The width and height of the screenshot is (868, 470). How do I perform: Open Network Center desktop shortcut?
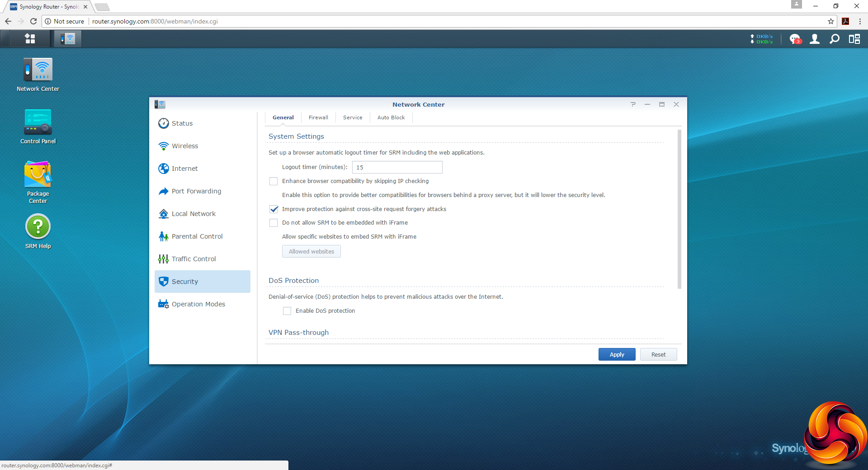coord(38,75)
